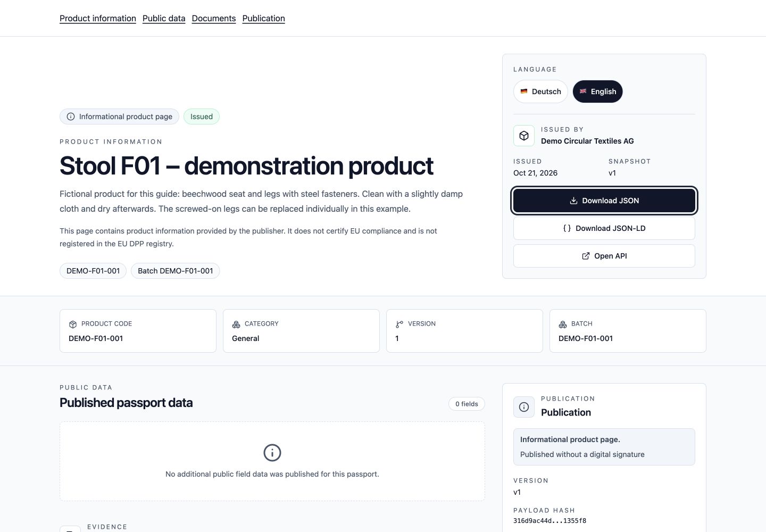Switch language to Deutsch
The width and height of the screenshot is (766, 532).
point(540,92)
